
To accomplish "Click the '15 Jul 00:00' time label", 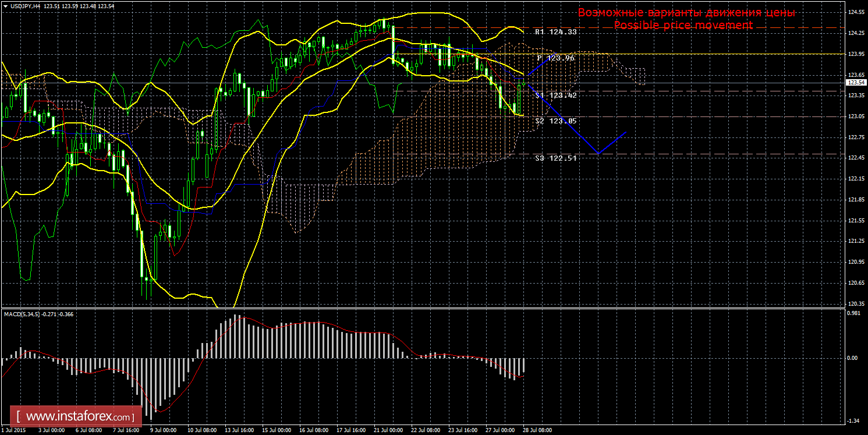I will 276,430.
